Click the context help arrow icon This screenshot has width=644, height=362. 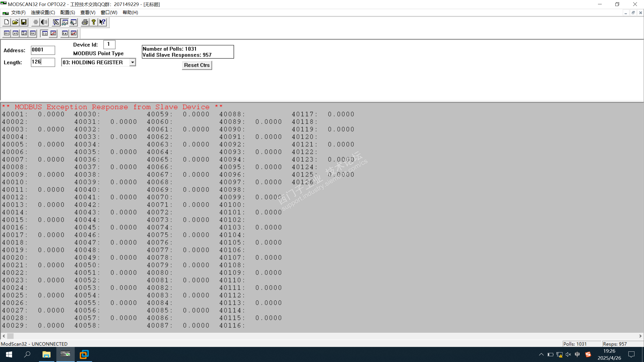pyautogui.click(x=102, y=22)
